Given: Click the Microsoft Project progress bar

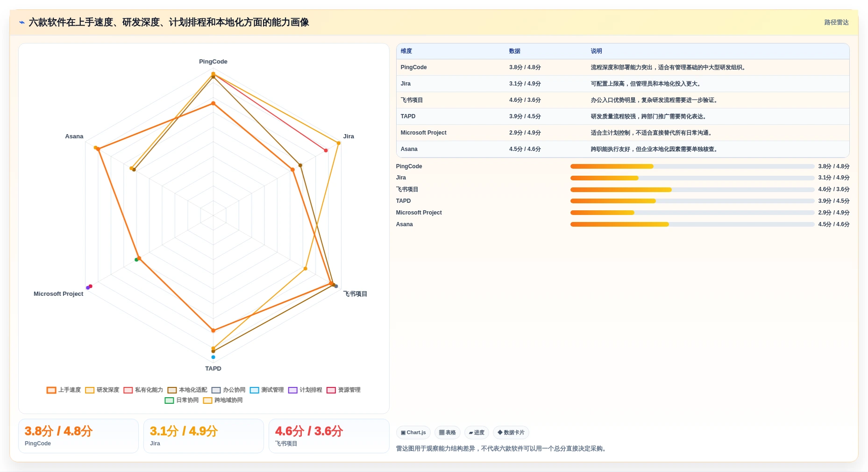Looking at the screenshot, I should (x=692, y=213).
